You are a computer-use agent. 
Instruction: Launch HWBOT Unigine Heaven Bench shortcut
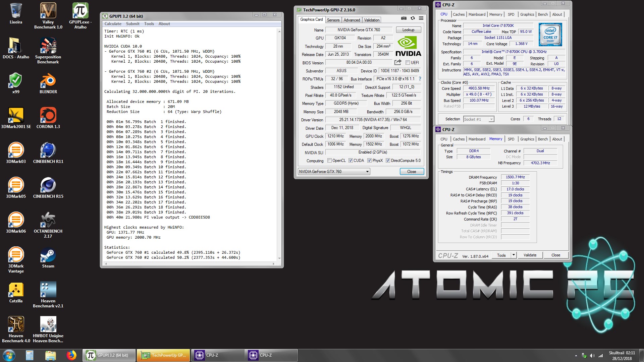tap(48, 329)
